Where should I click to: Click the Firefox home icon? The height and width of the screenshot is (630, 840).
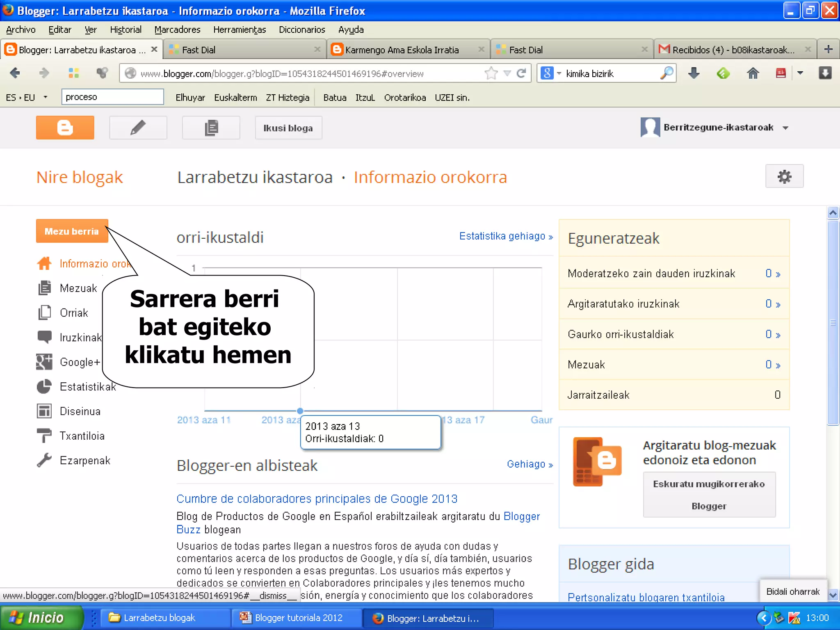[x=753, y=73]
